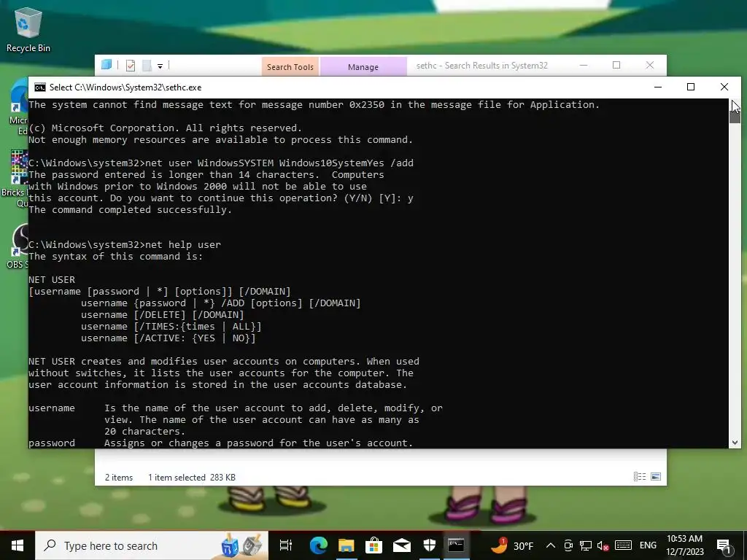Open Microsoft Store from the taskbar
This screenshot has width=747, height=560.
[x=374, y=545]
